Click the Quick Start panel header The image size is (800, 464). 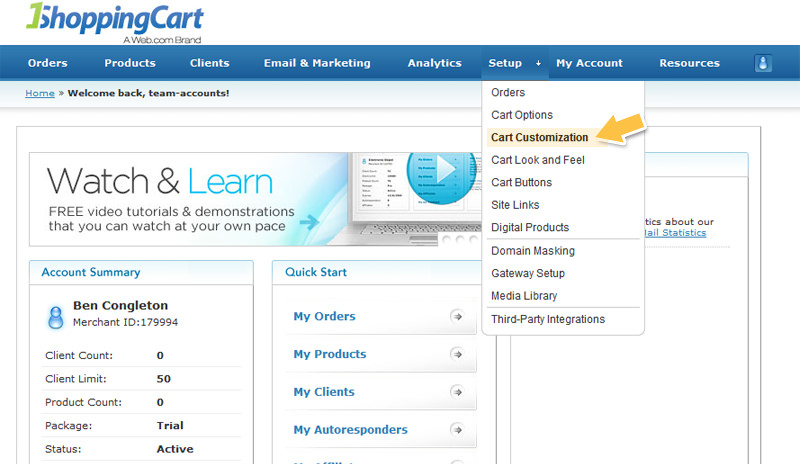point(377,273)
